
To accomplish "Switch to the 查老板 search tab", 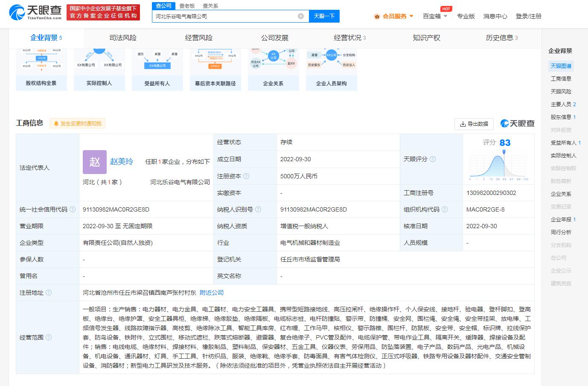I will 187,6.
